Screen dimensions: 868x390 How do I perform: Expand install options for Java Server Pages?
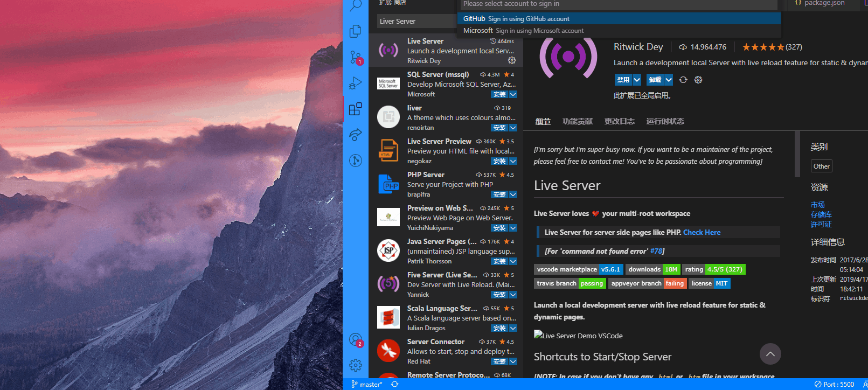513,261
